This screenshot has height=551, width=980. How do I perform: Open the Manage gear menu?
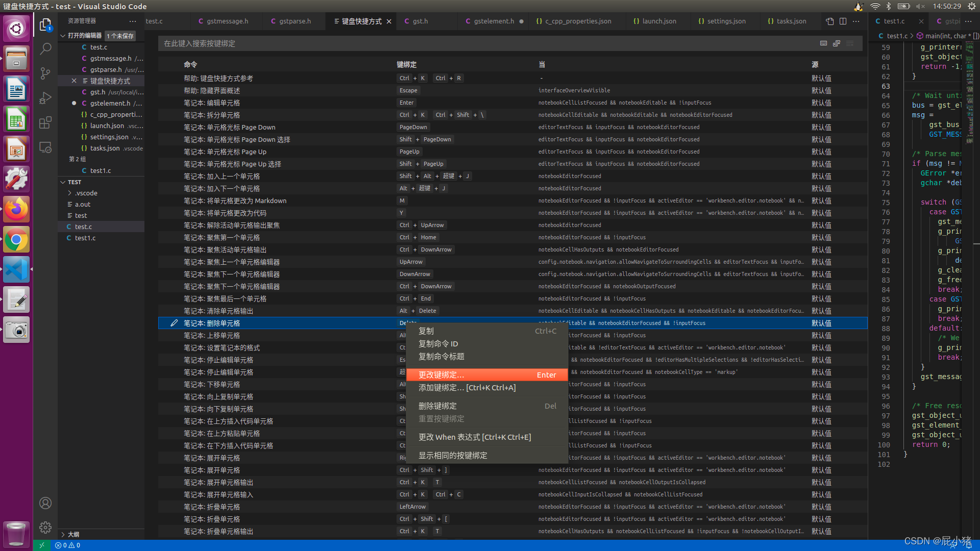(45, 528)
